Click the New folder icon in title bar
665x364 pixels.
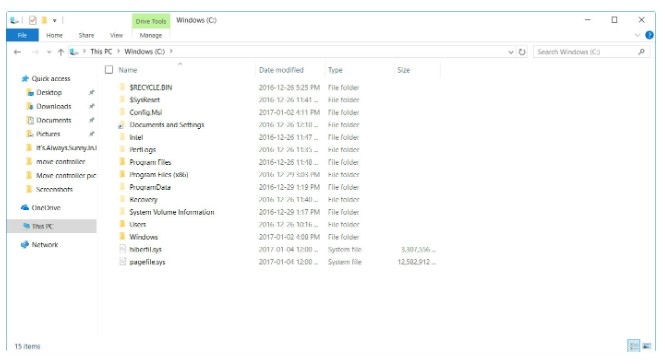coord(44,20)
